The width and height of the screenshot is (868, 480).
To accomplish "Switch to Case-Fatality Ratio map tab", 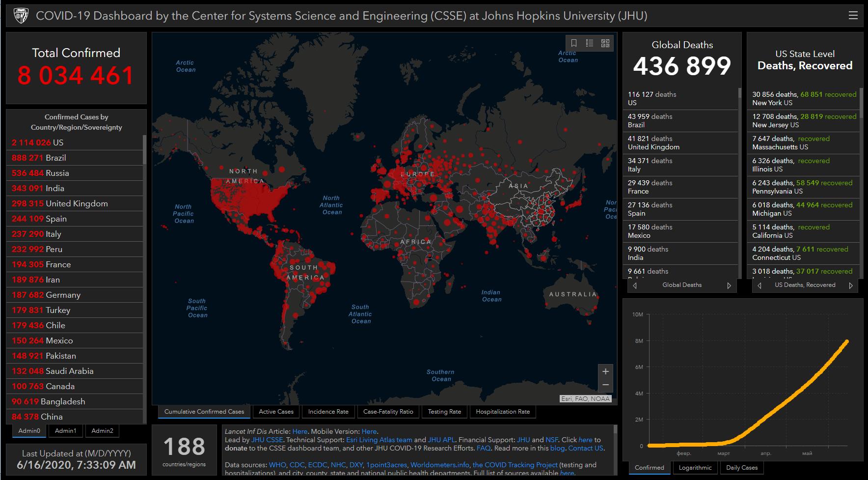I will 388,412.
